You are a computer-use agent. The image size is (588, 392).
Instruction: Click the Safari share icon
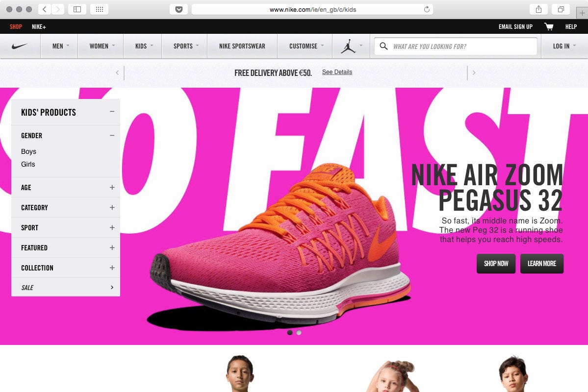click(538, 9)
